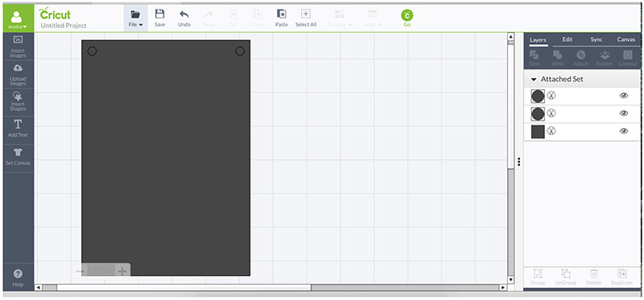The height and width of the screenshot is (300, 644).
Task: Save the project with Save icon
Action: coord(159,18)
